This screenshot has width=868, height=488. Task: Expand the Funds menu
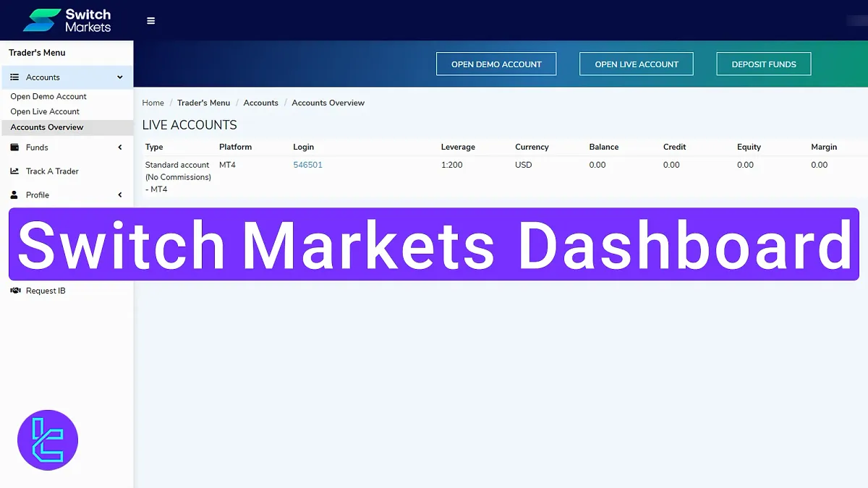point(119,147)
